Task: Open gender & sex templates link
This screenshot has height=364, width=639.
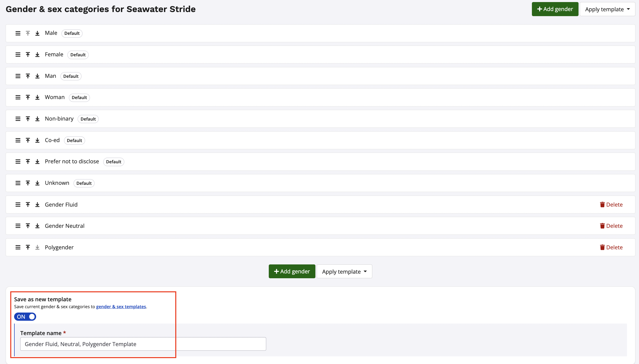Action: 121,307
